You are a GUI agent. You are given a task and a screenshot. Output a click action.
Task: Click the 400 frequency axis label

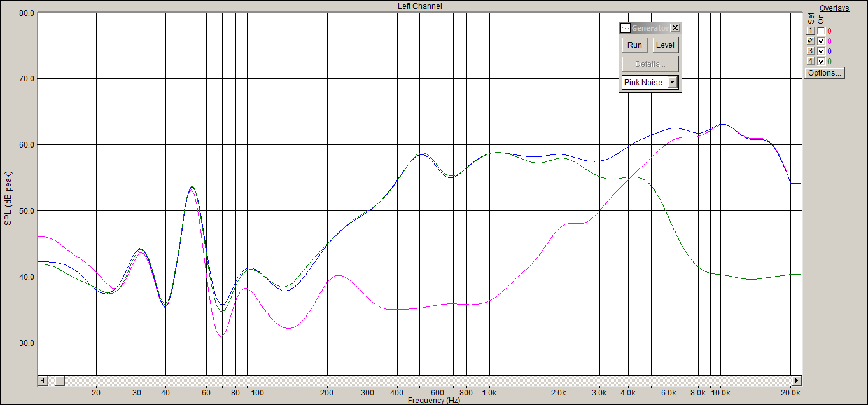(x=397, y=393)
